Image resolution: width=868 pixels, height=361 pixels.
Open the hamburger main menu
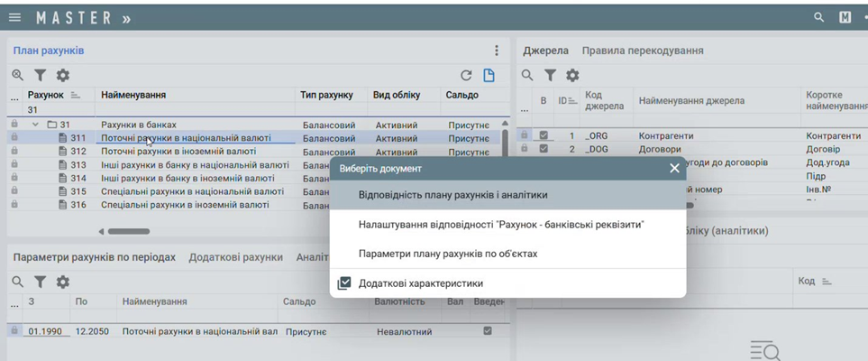[15, 18]
